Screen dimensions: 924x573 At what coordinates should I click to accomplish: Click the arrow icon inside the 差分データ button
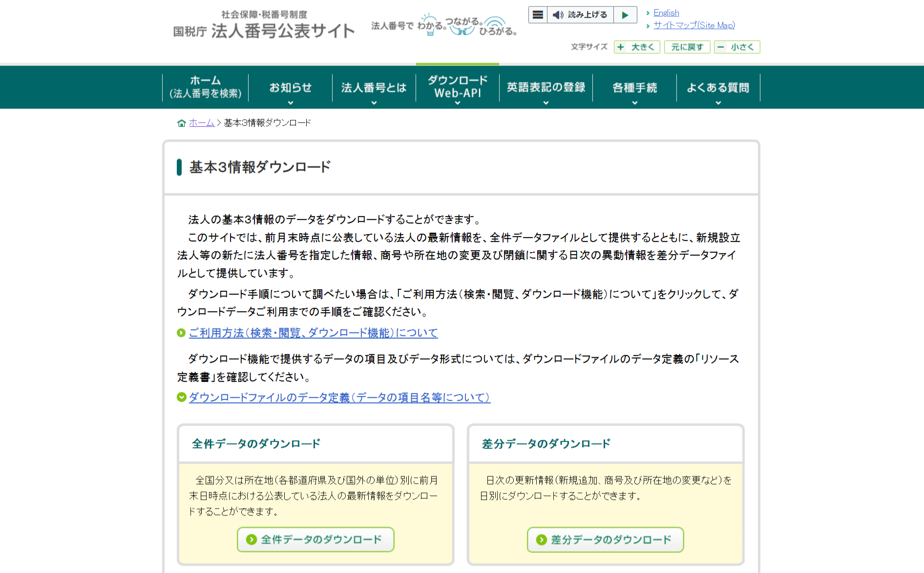coord(542,539)
